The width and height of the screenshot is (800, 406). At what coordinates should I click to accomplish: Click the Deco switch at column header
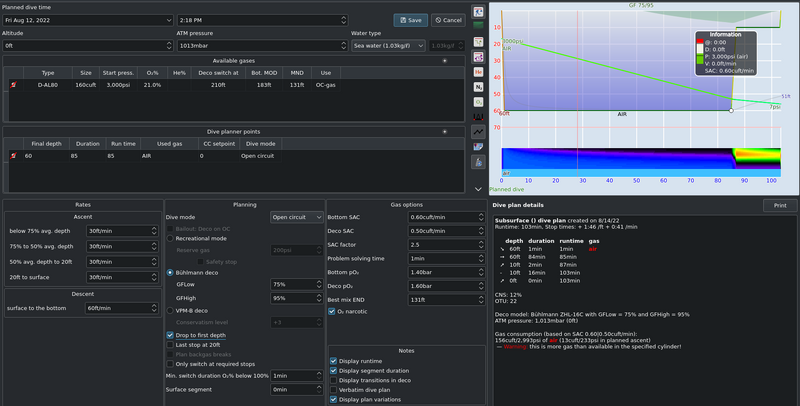pos(217,72)
